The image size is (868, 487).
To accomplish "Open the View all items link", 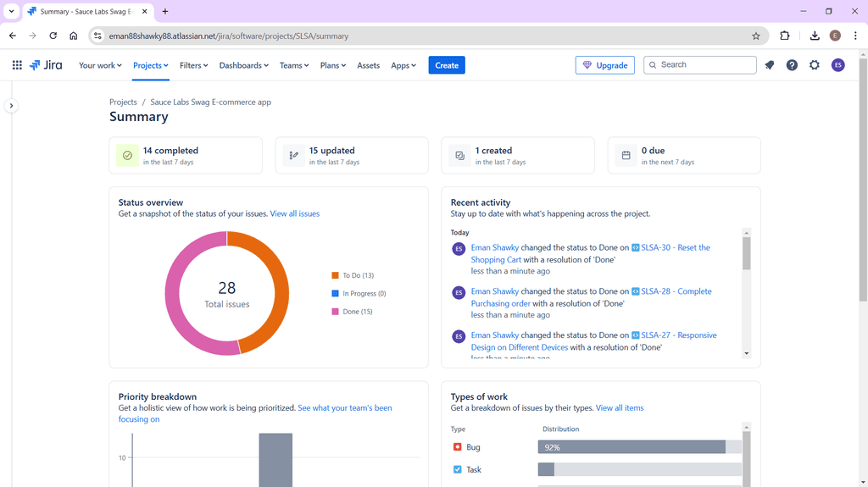I will pos(620,408).
